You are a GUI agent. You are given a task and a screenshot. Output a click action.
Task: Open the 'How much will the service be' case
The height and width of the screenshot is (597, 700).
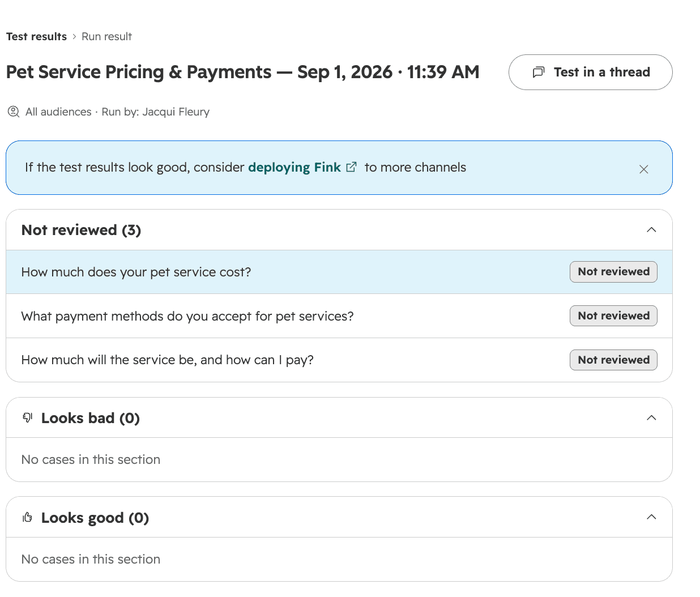[x=339, y=360]
